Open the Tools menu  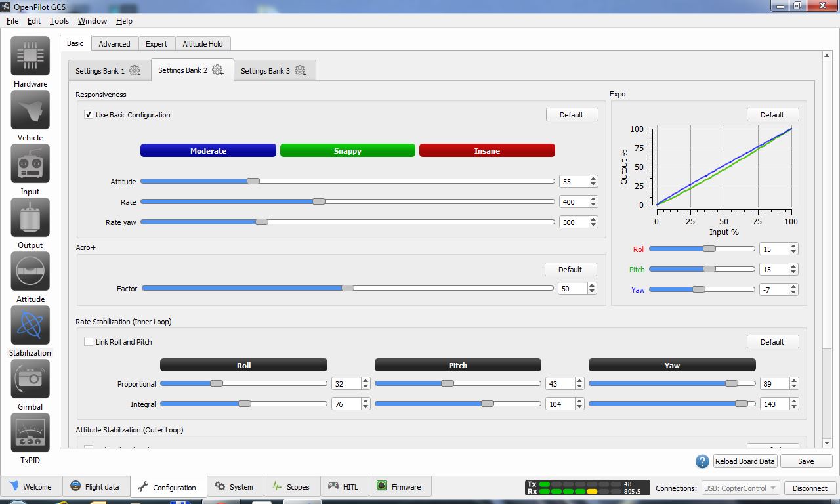pos(59,21)
